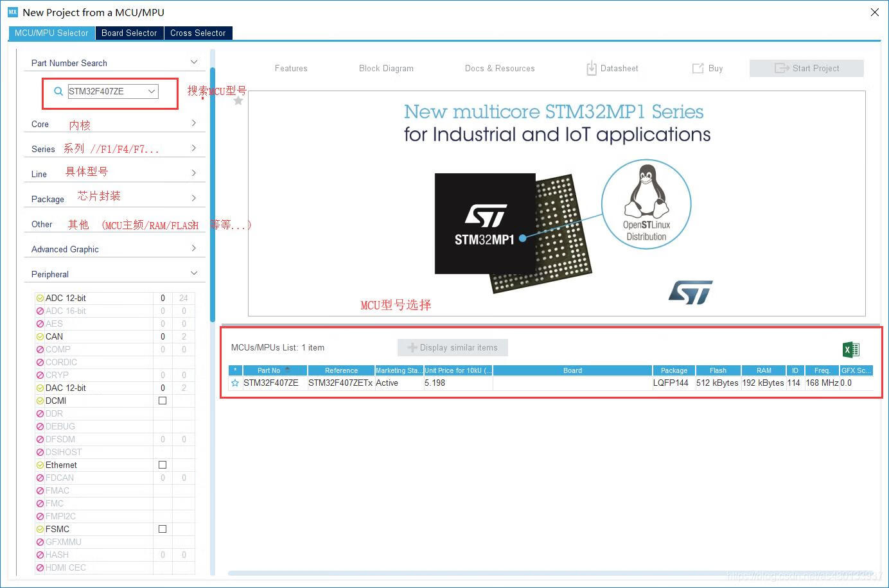Open the part number dropdown list
The image size is (889, 588).
tap(152, 91)
